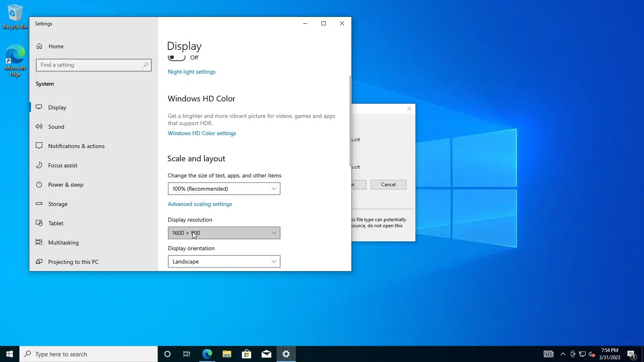This screenshot has height=362, width=644.
Task: Click the Display page title
Action: [184, 46]
